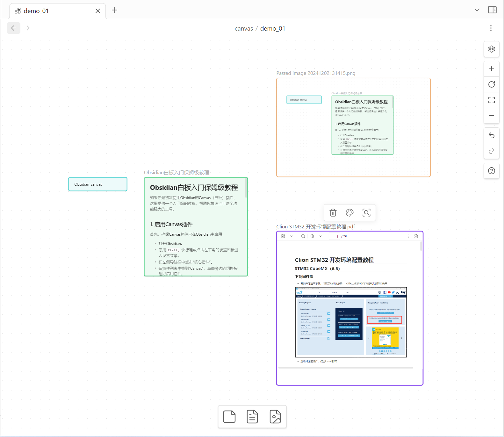The image size is (504, 437).
Task: Redo canvas action
Action: coord(492,151)
